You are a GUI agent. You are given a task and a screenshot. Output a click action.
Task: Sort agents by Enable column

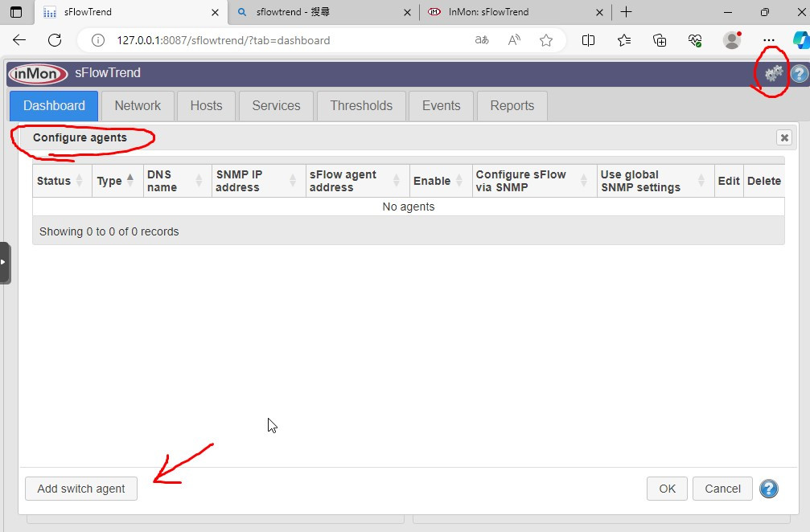pyautogui.click(x=441, y=181)
